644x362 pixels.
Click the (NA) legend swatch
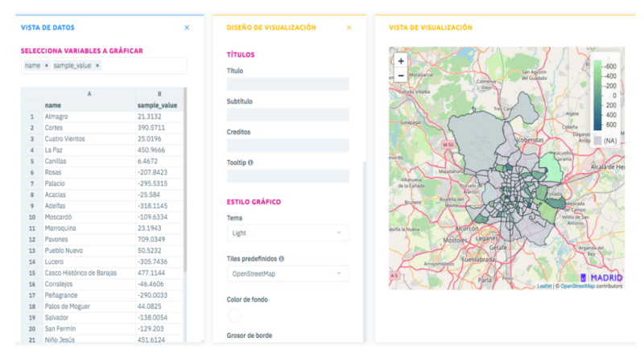tap(597, 141)
